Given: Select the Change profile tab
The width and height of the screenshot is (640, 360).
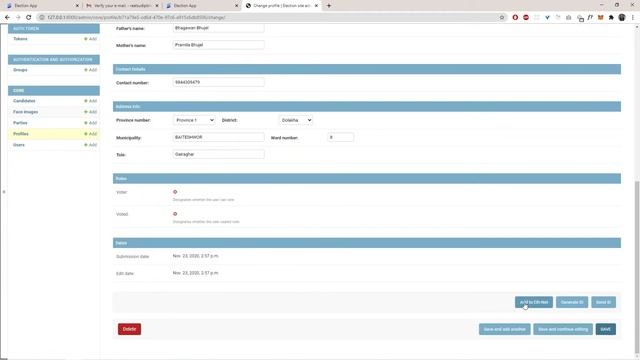Looking at the screenshot, I should tap(282, 6).
